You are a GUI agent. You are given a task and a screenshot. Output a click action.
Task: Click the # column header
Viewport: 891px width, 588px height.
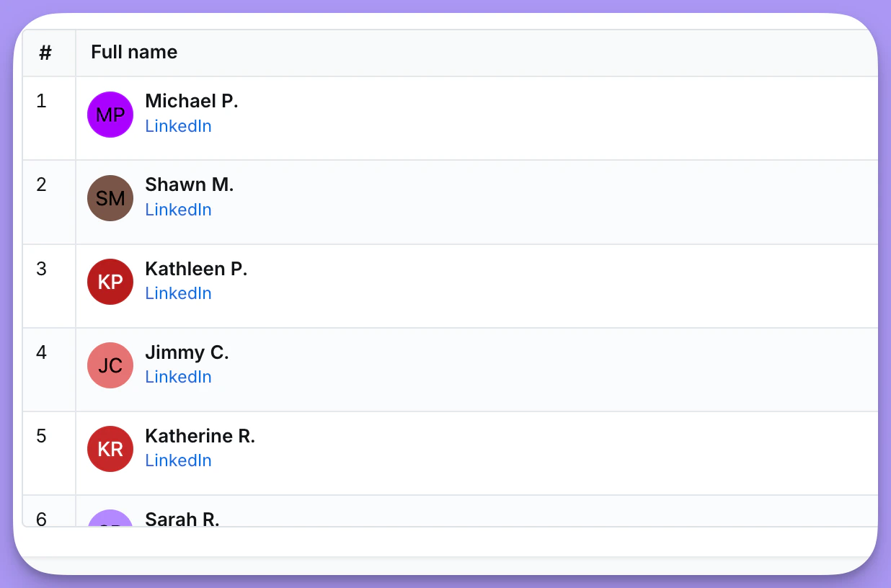coord(45,52)
